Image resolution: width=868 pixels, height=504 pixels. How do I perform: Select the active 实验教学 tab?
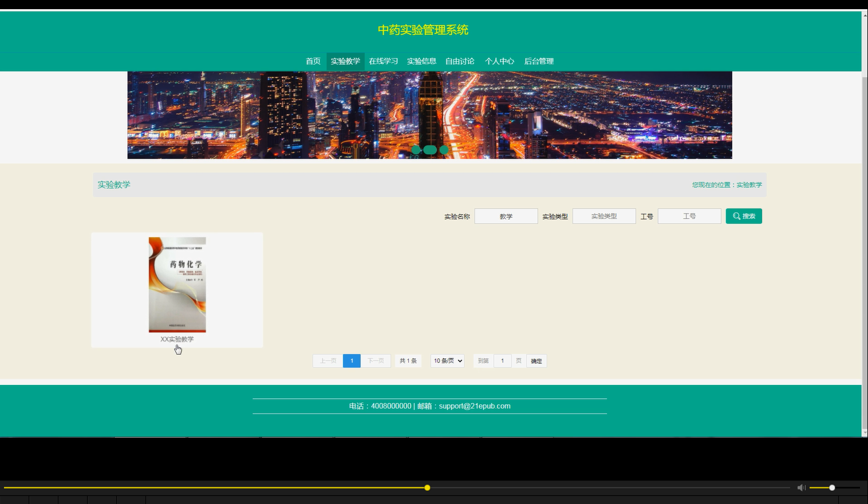tap(345, 61)
